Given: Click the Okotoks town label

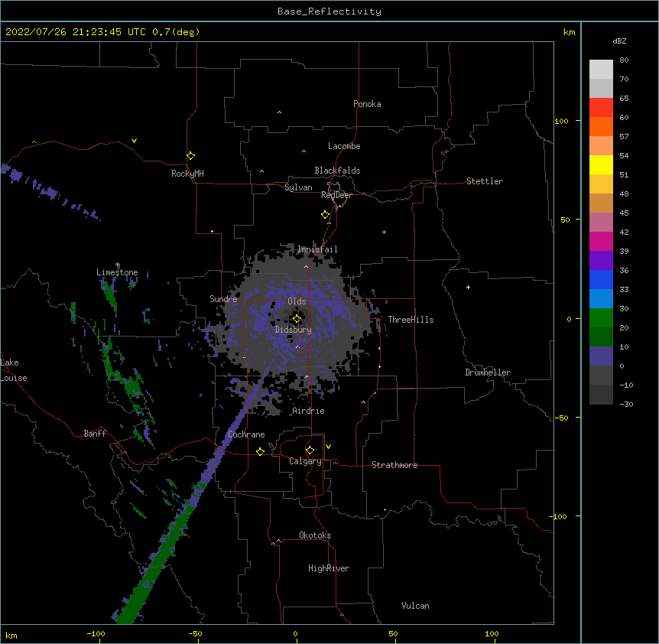Looking at the screenshot, I should pyautogui.click(x=315, y=535).
